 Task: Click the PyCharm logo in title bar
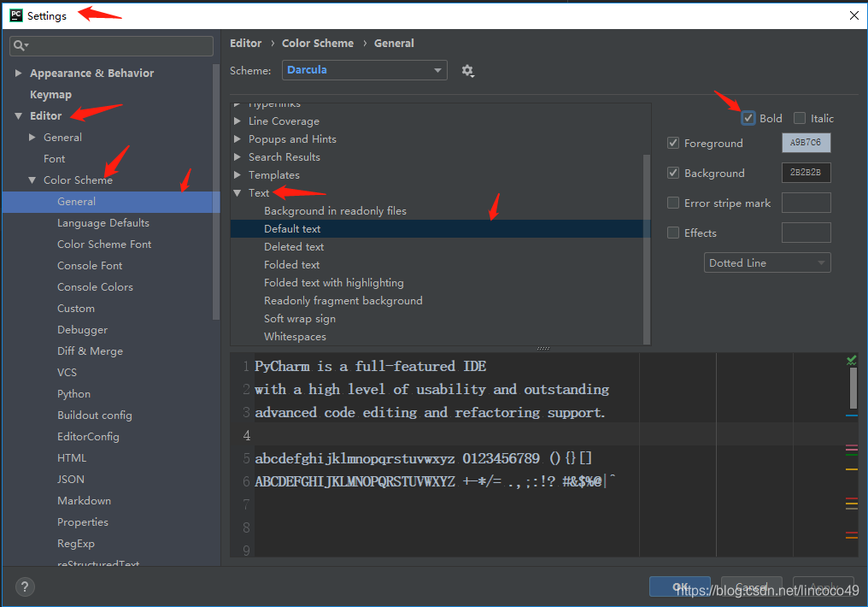pyautogui.click(x=16, y=15)
